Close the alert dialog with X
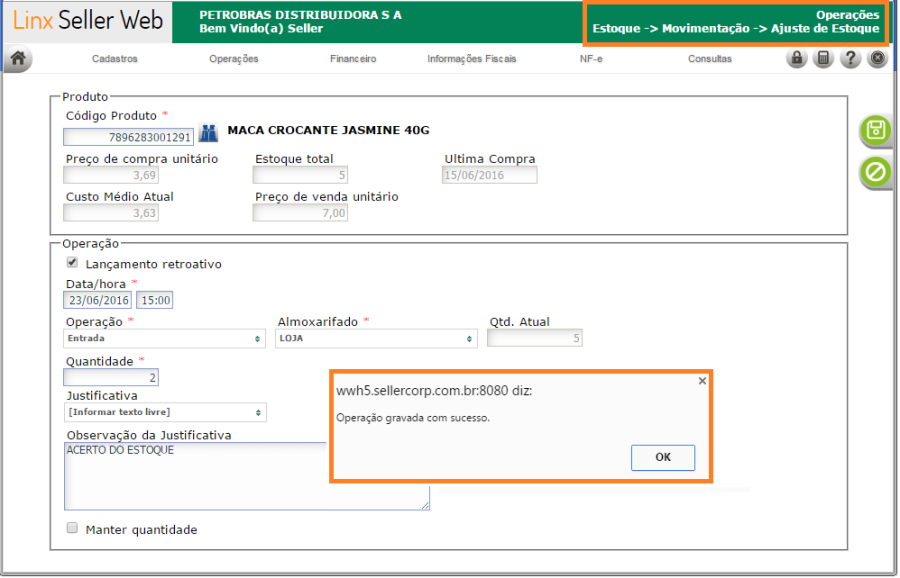Screen dimensions: 900x578 click(702, 381)
